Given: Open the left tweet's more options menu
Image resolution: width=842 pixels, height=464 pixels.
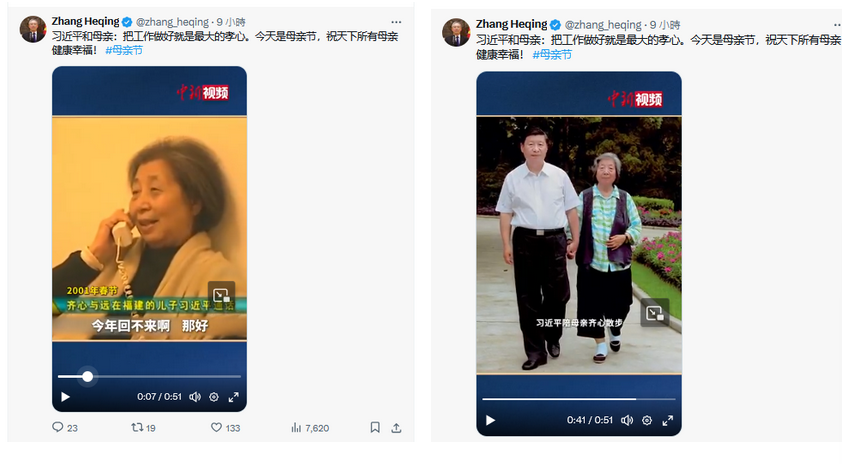Looking at the screenshot, I should click(396, 22).
